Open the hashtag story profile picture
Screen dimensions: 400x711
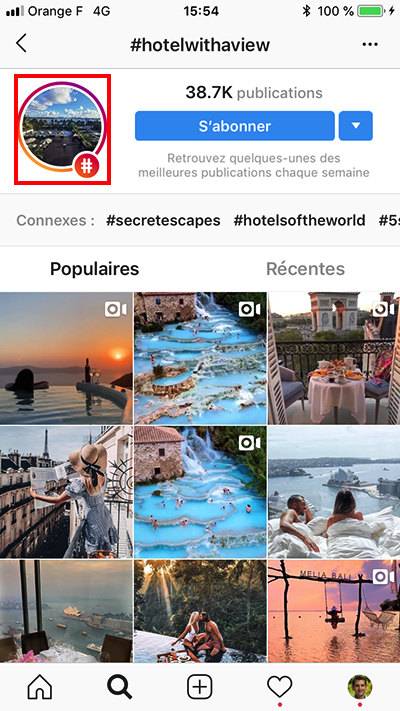pos(62,130)
